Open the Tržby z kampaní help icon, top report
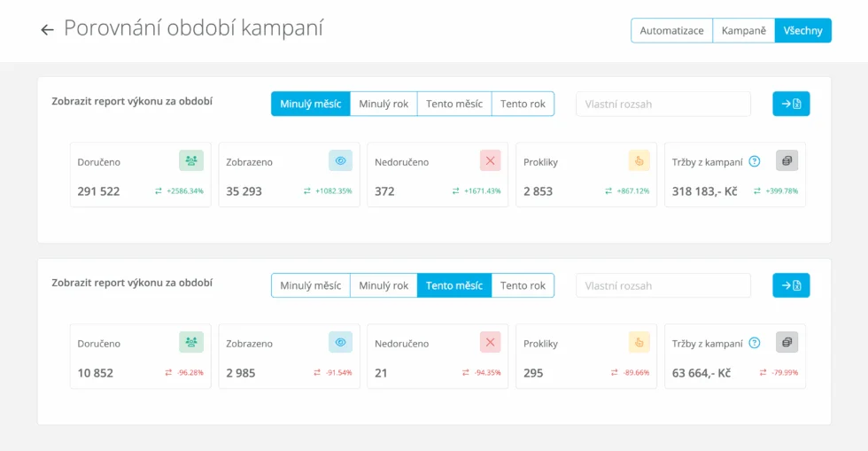Viewport: 868px width, 451px height. tap(754, 161)
